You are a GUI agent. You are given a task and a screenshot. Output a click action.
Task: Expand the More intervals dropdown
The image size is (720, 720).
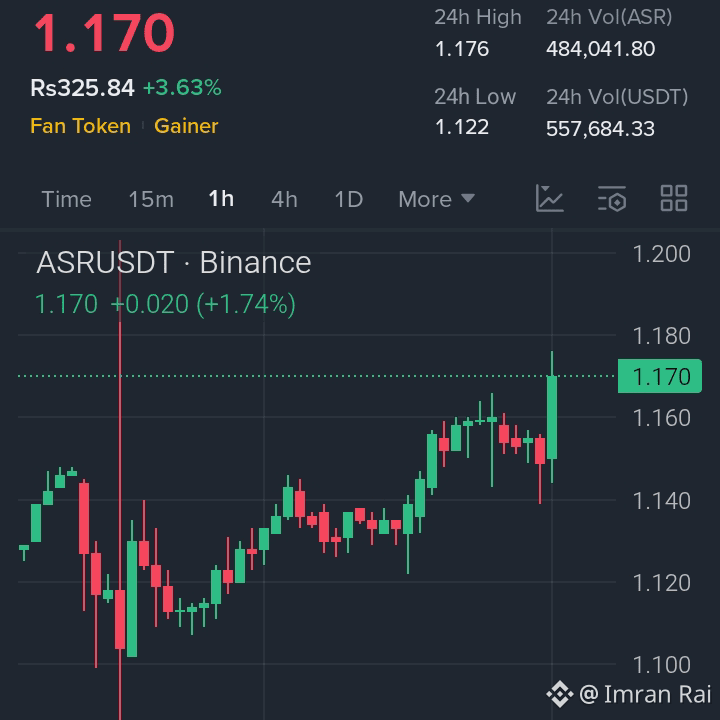coord(436,199)
